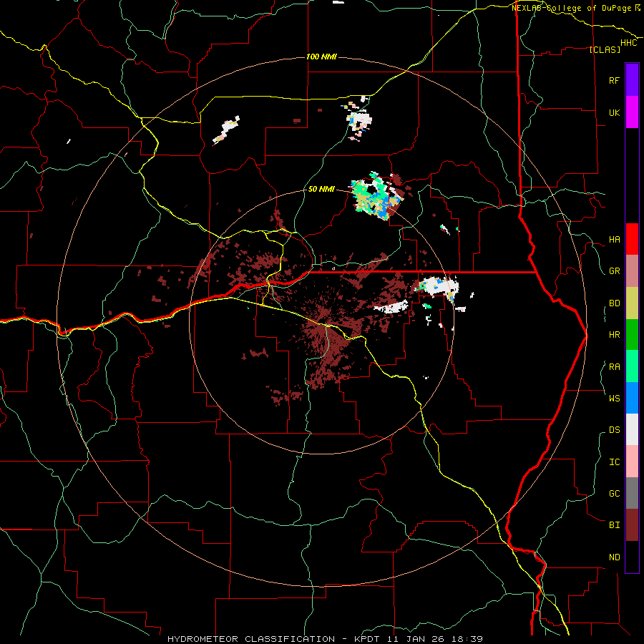Click the '[CLAS]' label
644x644 pixels.
(605, 49)
